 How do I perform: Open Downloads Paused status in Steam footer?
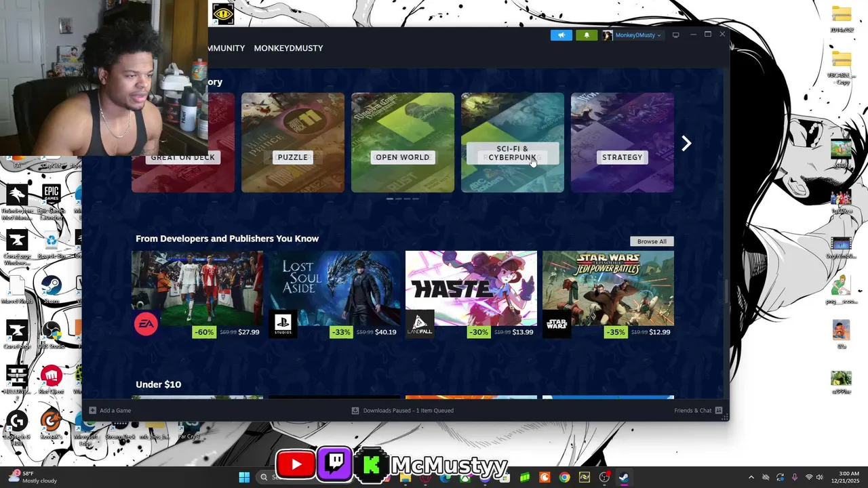point(403,410)
